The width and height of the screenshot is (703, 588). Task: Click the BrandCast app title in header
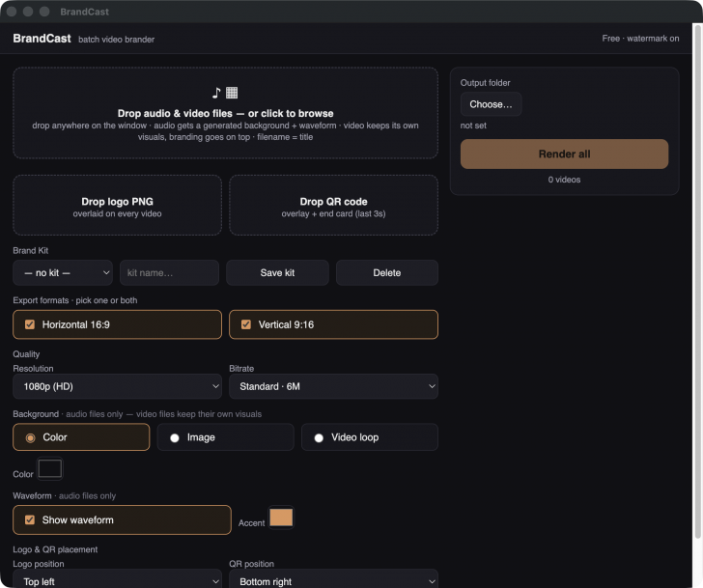click(x=42, y=39)
